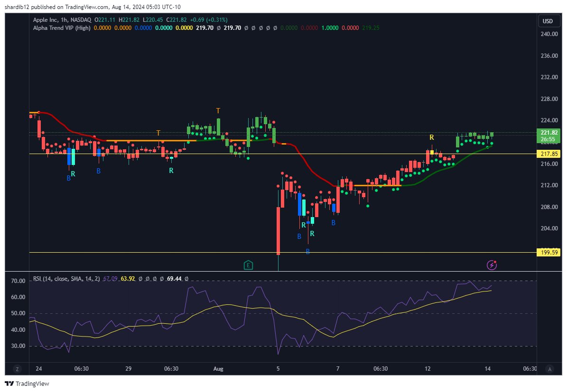Click the '24' date label on the time axis
The image size is (567, 392).
coord(39,369)
